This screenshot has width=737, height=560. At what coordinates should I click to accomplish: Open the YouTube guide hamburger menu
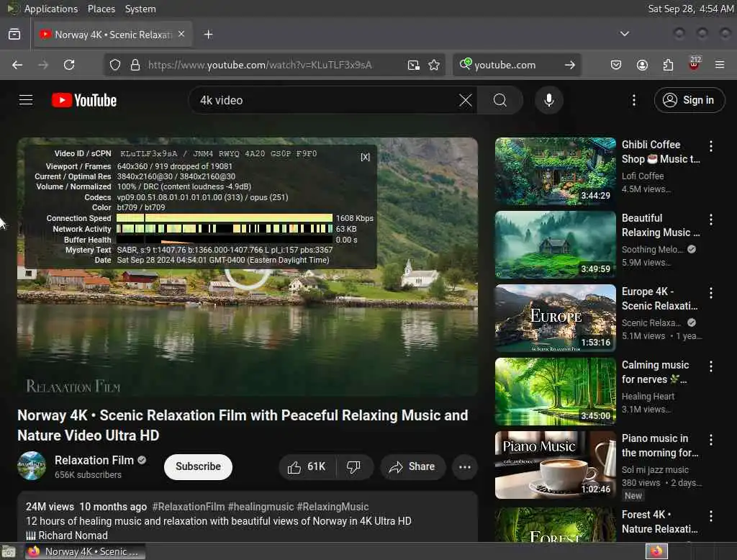26,100
